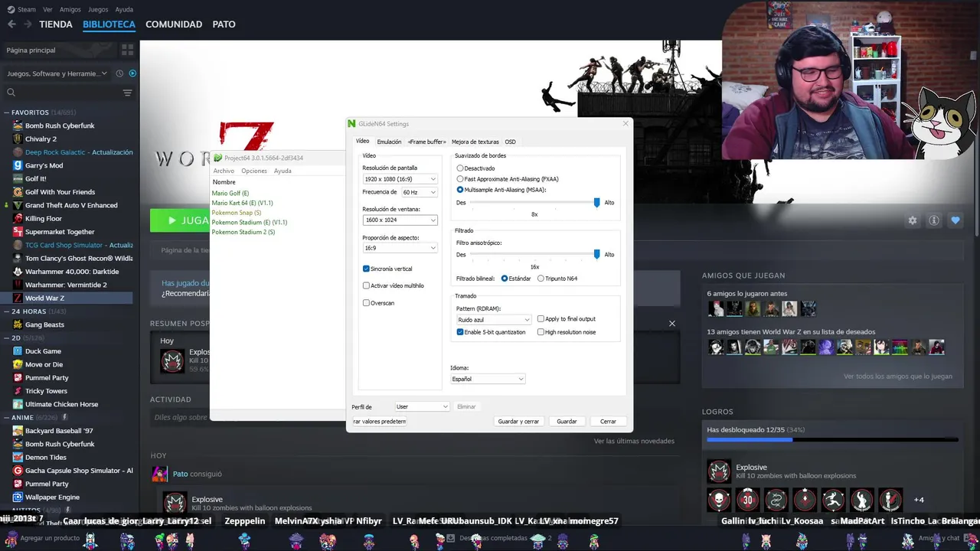
Task: Switch to Frame buffer tab
Action: click(426, 142)
